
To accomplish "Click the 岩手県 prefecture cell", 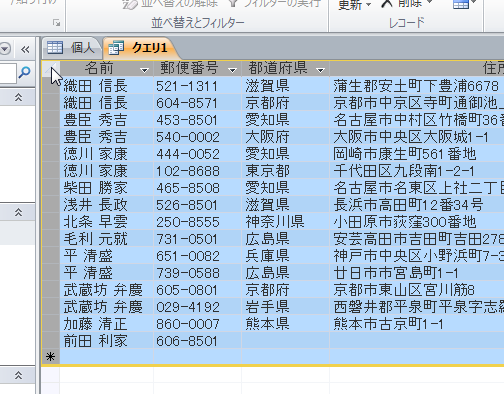I will 286,307.
